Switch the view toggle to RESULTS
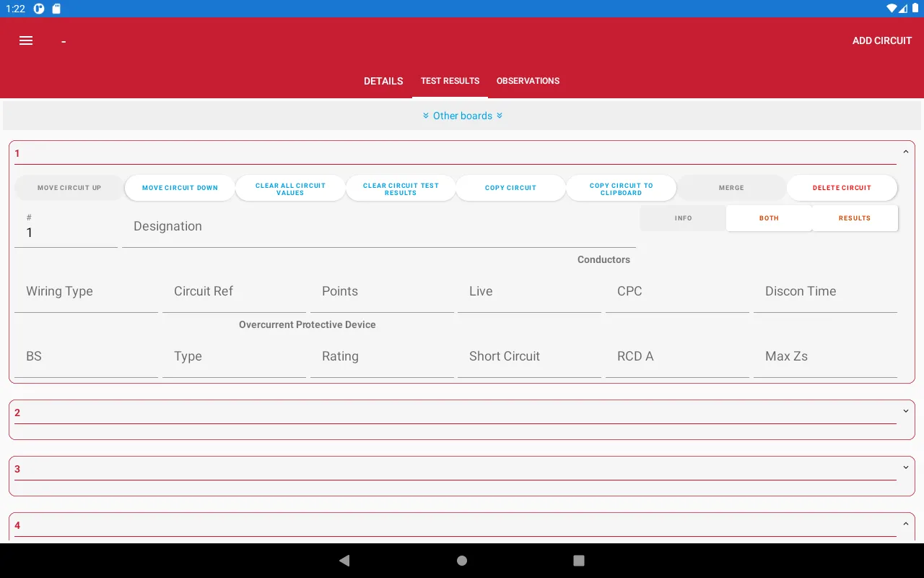The height and width of the screenshot is (578, 924). [x=855, y=217]
